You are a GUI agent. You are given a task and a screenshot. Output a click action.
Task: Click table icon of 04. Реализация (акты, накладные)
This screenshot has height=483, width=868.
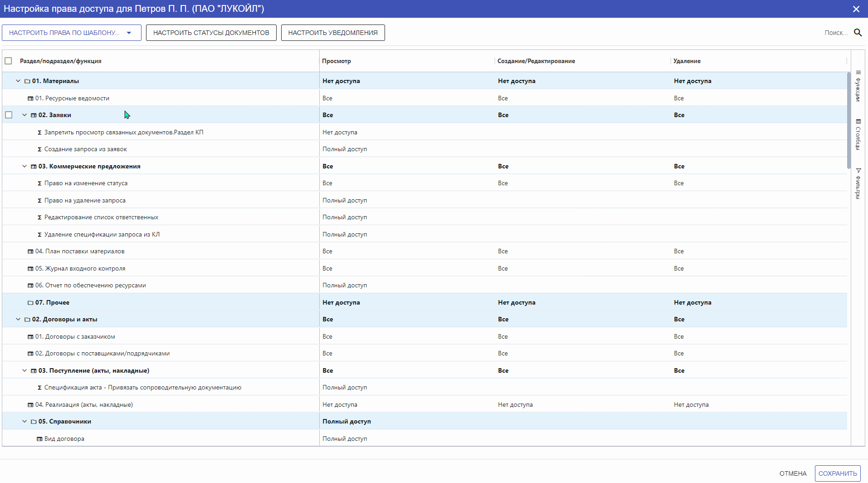click(x=30, y=405)
